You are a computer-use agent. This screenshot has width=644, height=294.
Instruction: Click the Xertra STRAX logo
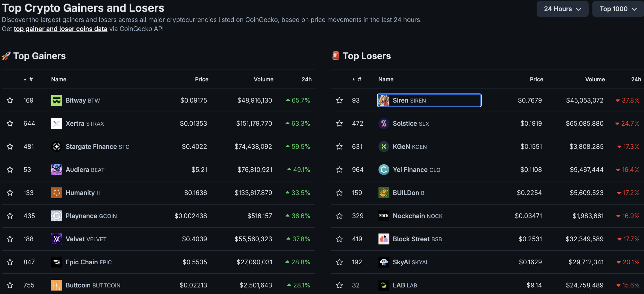pos(57,124)
